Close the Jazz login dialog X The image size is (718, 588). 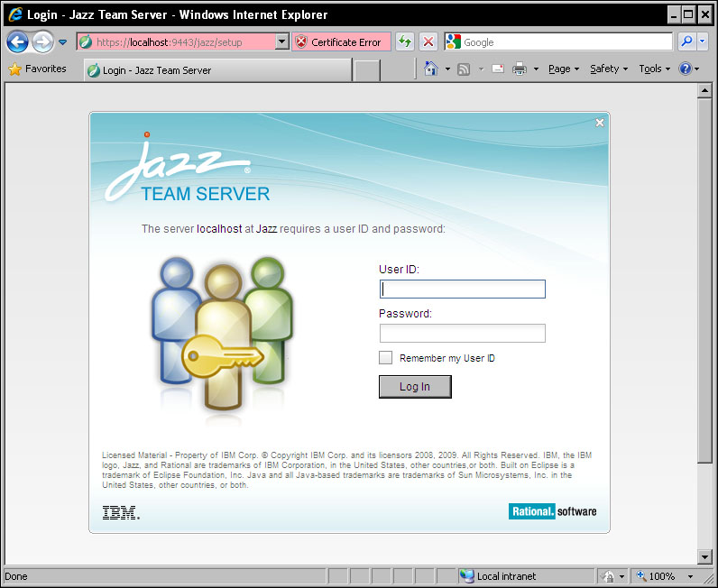pyautogui.click(x=600, y=123)
